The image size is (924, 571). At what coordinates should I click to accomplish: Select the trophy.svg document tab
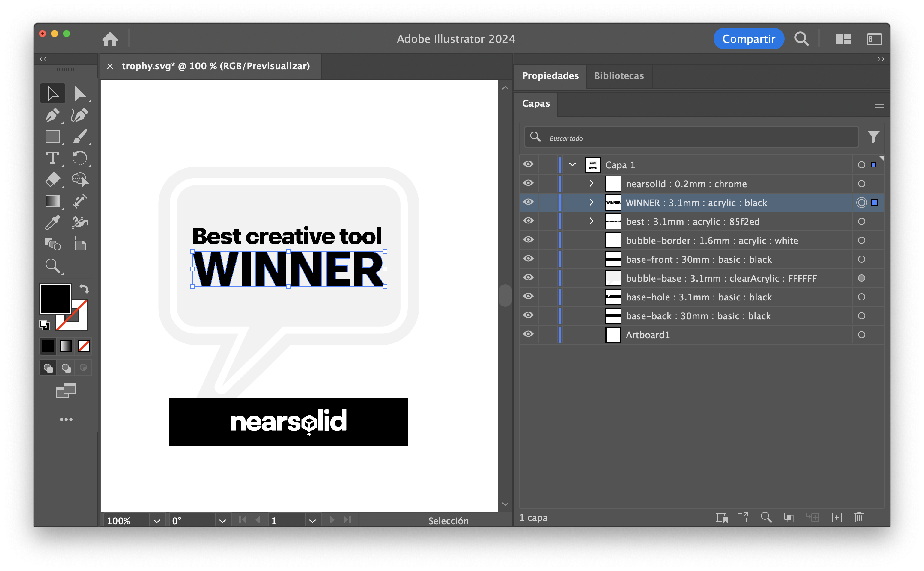tap(216, 66)
